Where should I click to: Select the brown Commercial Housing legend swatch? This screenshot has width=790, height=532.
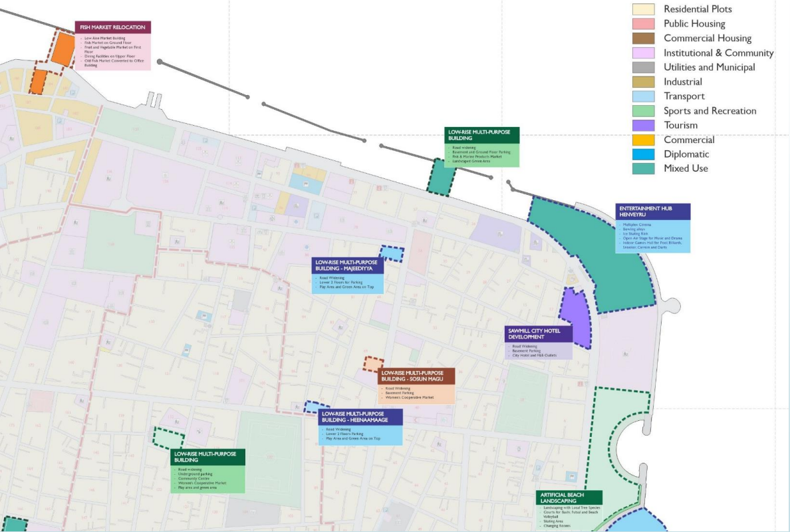tap(643, 39)
